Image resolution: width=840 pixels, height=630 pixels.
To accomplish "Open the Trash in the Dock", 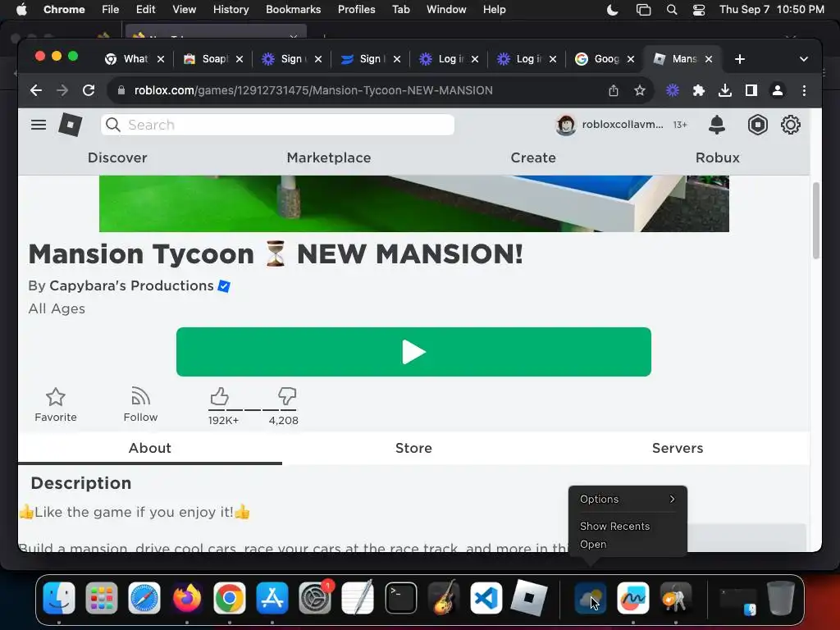I will point(781,598).
